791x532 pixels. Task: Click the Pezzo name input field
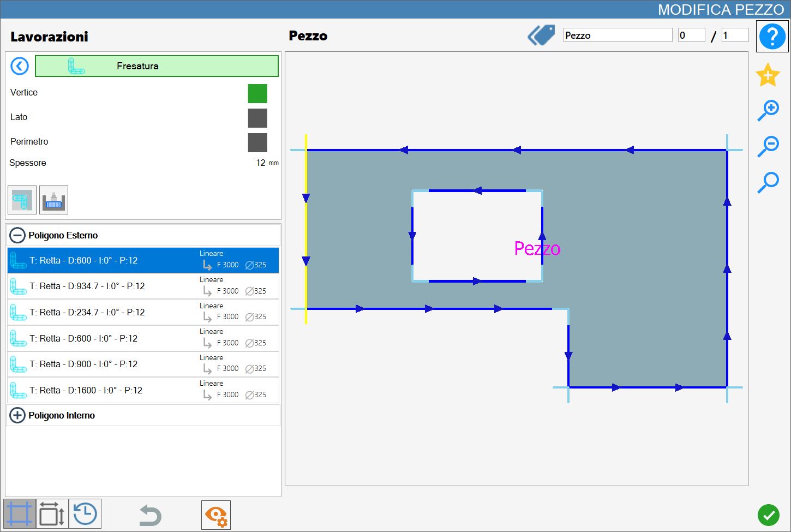[618, 35]
